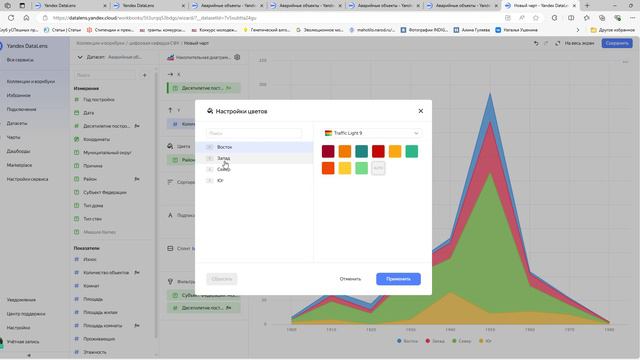The height and width of the screenshot is (360, 640).
Task: Click the Сбросить reset button
Action: [x=222, y=279]
